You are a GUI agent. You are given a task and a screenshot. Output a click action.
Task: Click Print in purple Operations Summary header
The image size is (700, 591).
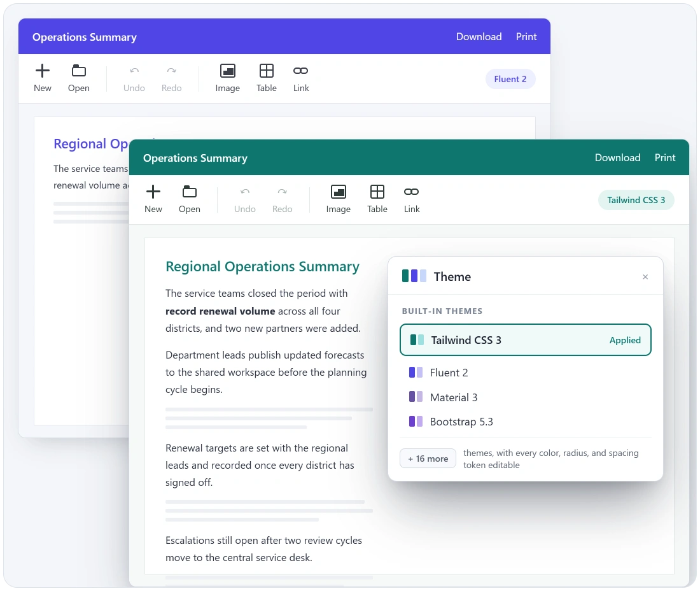click(526, 37)
